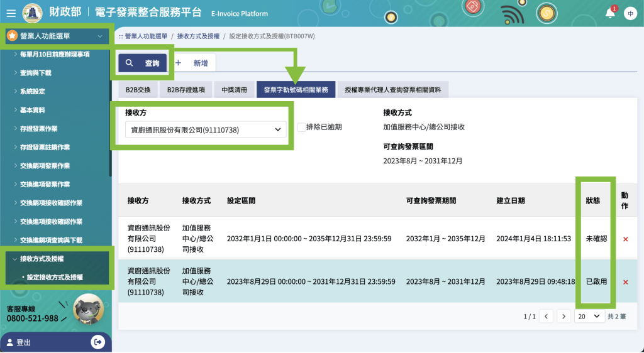Delete the 未確認 row with red X
Viewport: 644px width, 353px height.
tap(625, 239)
